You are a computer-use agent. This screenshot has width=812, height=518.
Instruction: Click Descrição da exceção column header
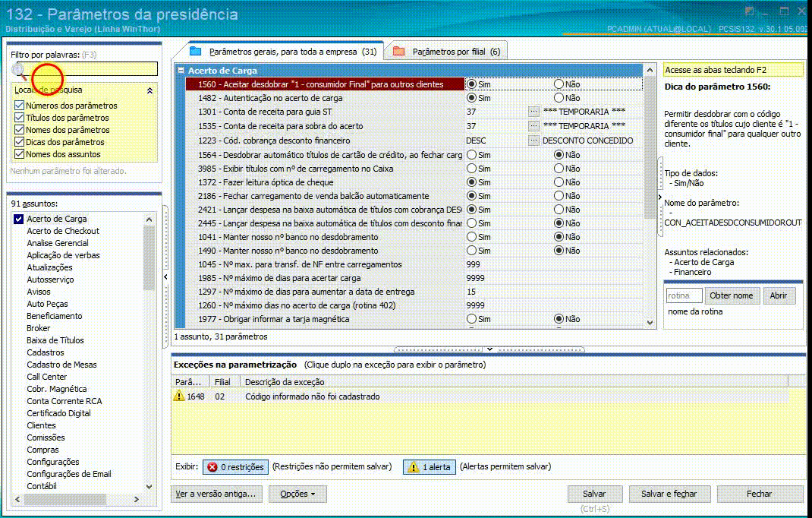pyautogui.click(x=514, y=382)
